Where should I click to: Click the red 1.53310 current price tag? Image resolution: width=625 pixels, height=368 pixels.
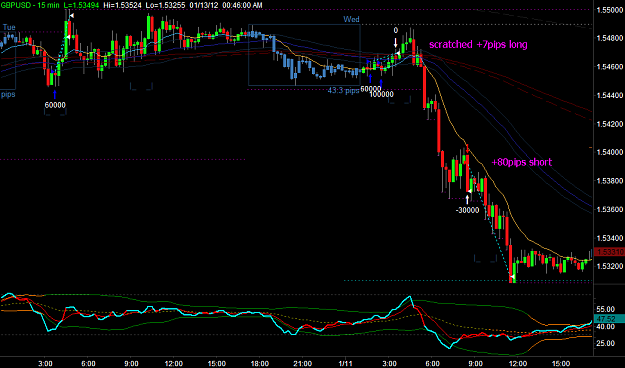(x=609, y=252)
